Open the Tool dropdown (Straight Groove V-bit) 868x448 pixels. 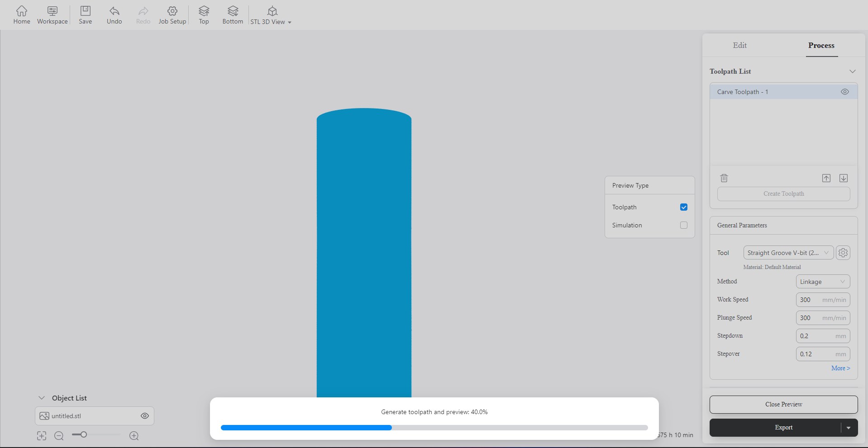pyautogui.click(x=788, y=253)
